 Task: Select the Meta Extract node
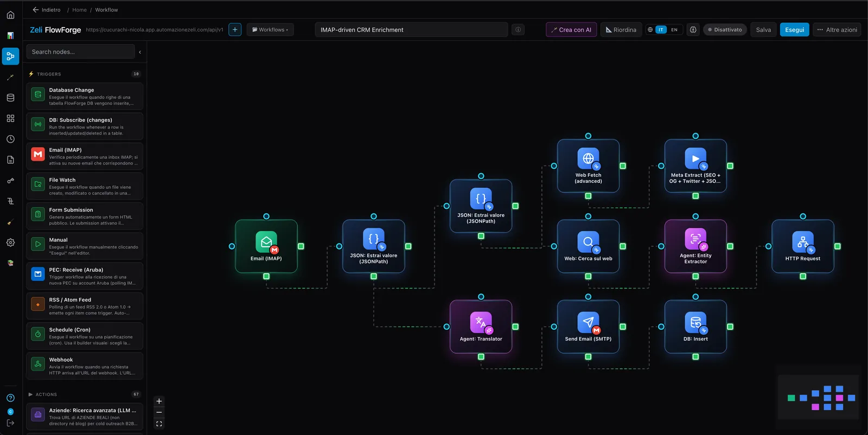(x=695, y=166)
